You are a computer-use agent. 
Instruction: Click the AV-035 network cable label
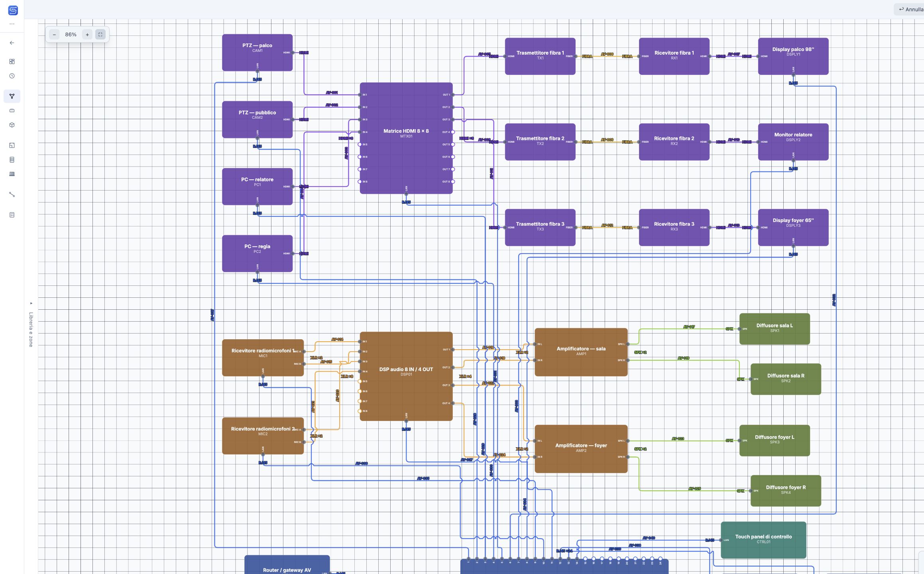click(423, 478)
